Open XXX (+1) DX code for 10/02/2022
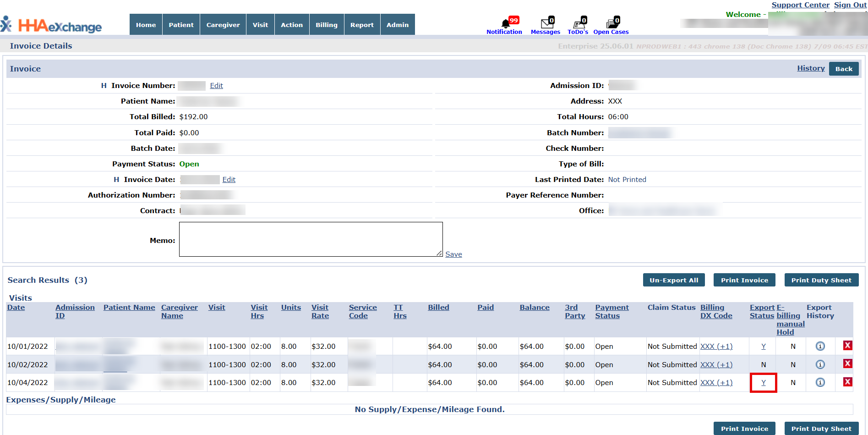This screenshot has height=435, width=868. click(x=716, y=365)
